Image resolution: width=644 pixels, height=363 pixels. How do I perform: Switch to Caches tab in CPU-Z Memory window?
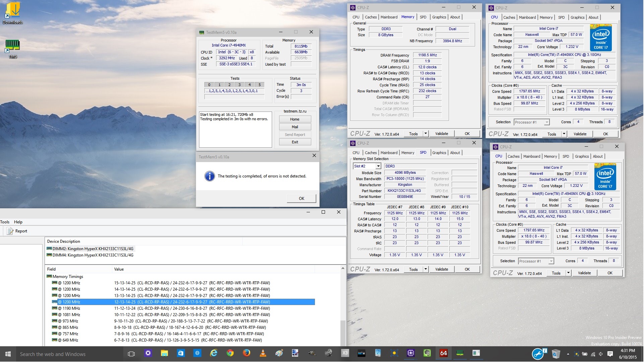click(371, 17)
